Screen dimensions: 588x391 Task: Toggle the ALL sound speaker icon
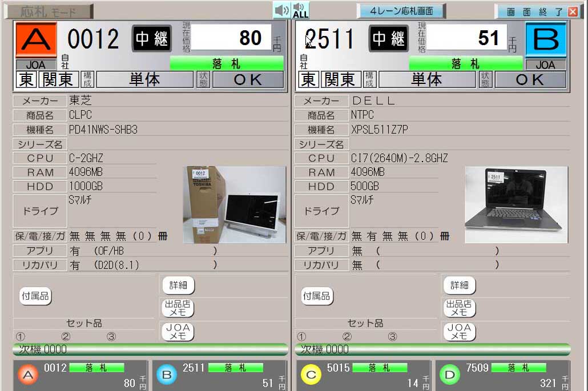[x=300, y=10]
